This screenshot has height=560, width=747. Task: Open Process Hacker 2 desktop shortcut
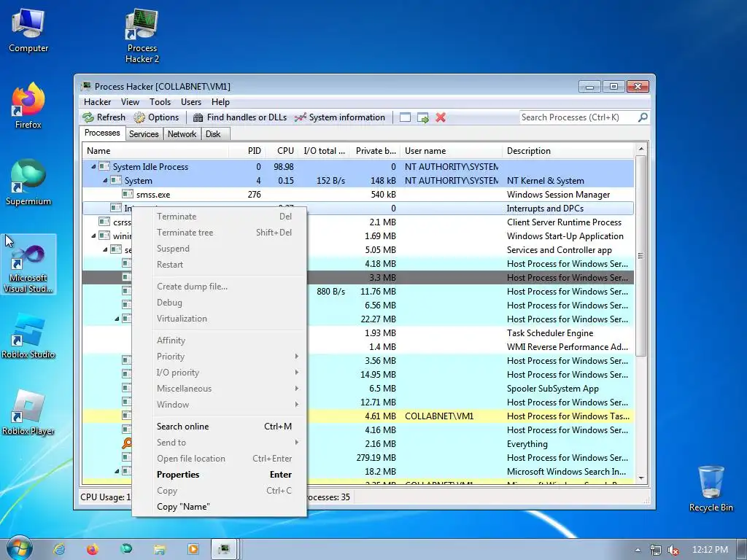click(x=142, y=36)
